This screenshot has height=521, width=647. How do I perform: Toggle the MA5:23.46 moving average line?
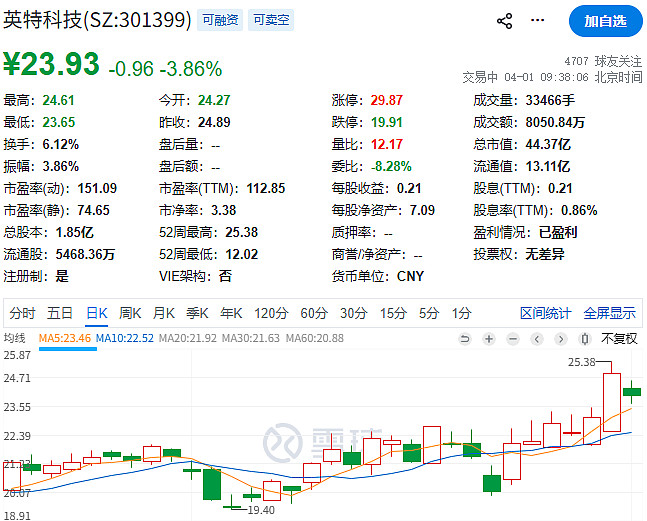pos(65,338)
